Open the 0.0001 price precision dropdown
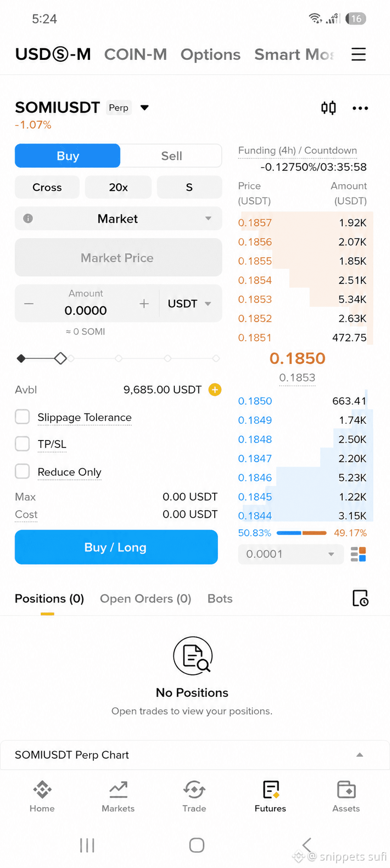 [291, 554]
